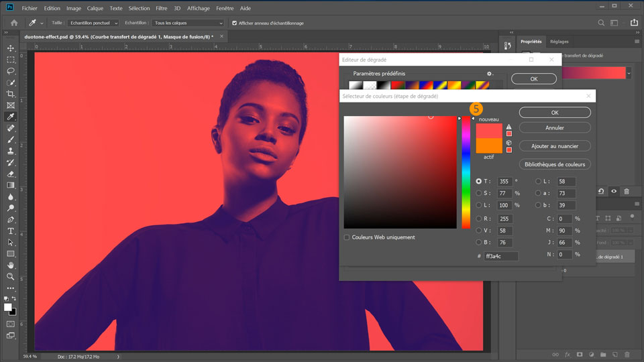Open the eyedropper tool preset picker arrow
The height and width of the screenshot is (362, 644).
tap(42, 23)
